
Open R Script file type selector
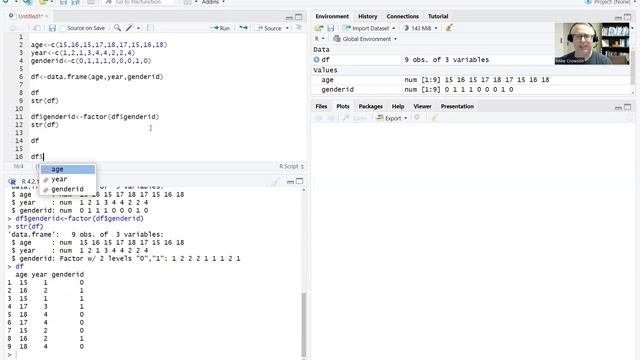coord(291,167)
